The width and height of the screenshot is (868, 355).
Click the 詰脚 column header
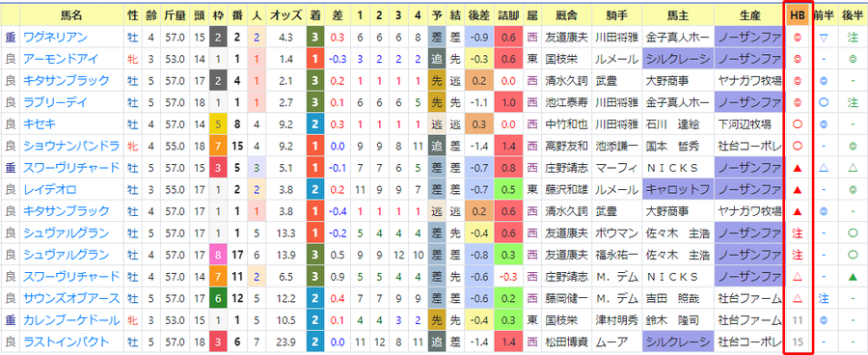tap(508, 15)
